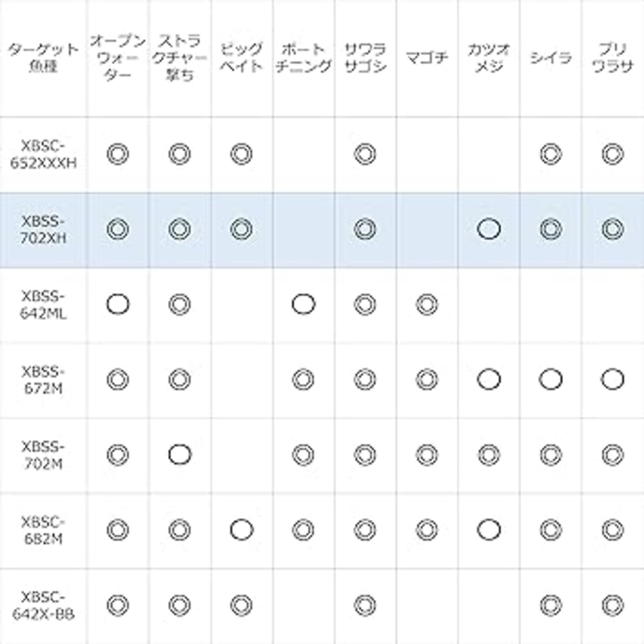This screenshot has height=644, width=644.
Task: Click the double circle for XBSC-642X-BB under サワラサゴシ
Action: tap(365, 605)
